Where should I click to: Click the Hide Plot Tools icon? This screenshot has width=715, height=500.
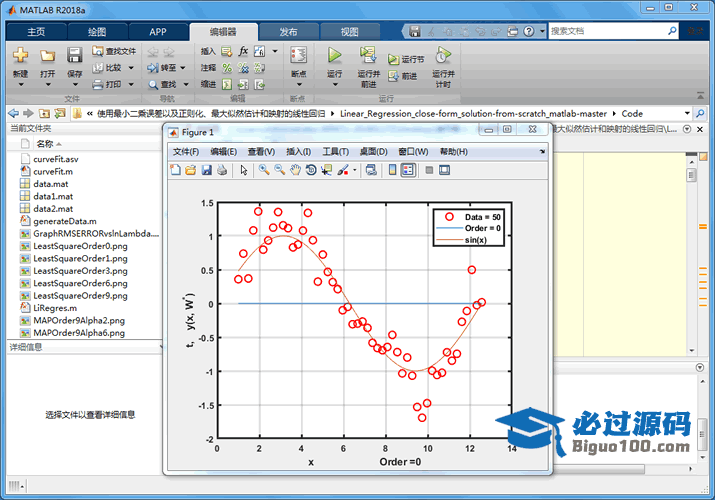pyautogui.click(x=429, y=170)
